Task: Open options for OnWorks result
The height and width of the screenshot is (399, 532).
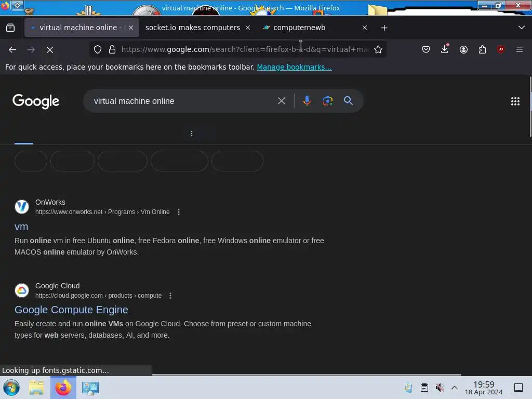Action: (x=179, y=212)
